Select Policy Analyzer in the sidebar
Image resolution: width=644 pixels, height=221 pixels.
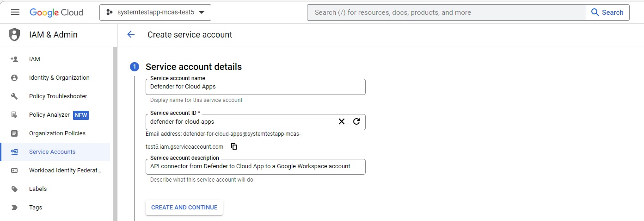(x=49, y=115)
